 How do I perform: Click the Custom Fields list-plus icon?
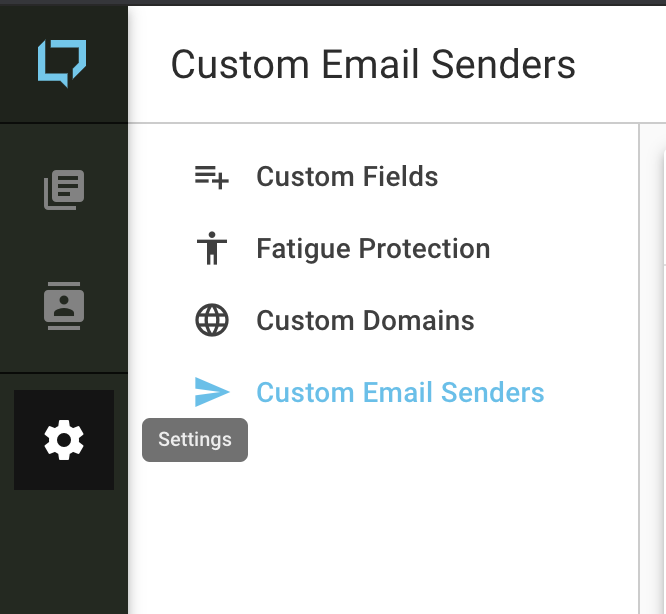pyautogui.click(x=211, y=177)
